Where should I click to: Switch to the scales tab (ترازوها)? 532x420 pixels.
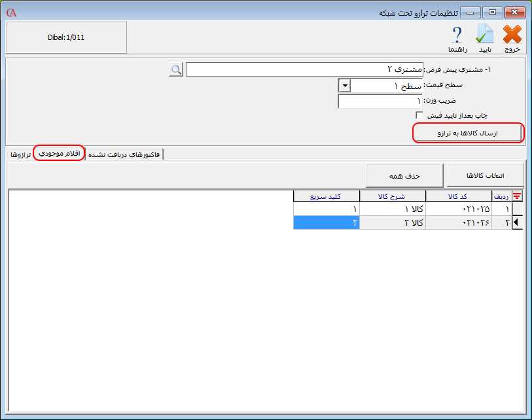(x=20, y=154)
